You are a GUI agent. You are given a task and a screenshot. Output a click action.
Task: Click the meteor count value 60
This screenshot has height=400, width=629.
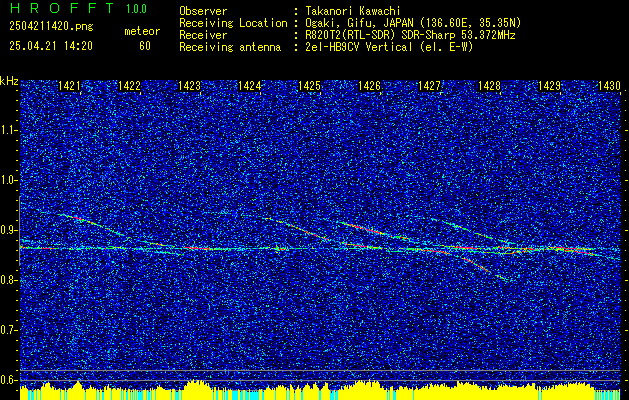[145, 46]
